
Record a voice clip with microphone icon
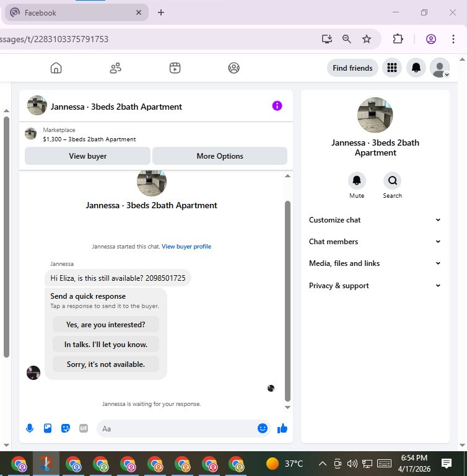(30, 428)
